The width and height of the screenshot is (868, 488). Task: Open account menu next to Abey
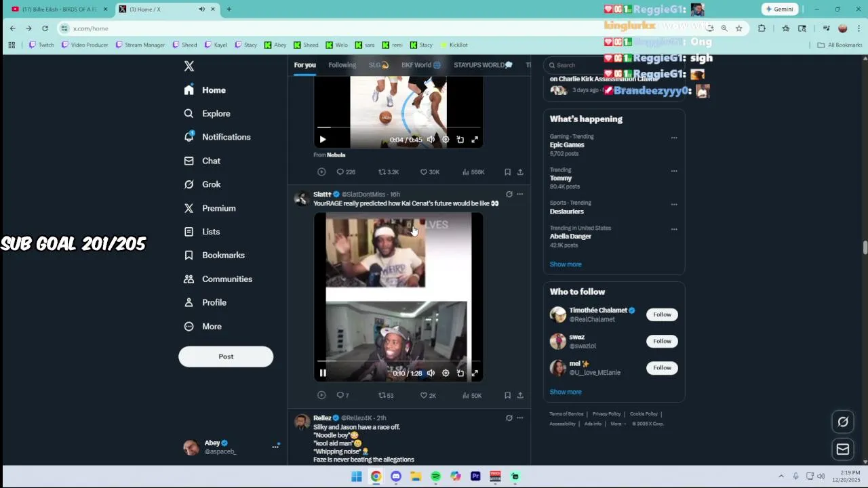pyautogui.click(x=275, y=447)
